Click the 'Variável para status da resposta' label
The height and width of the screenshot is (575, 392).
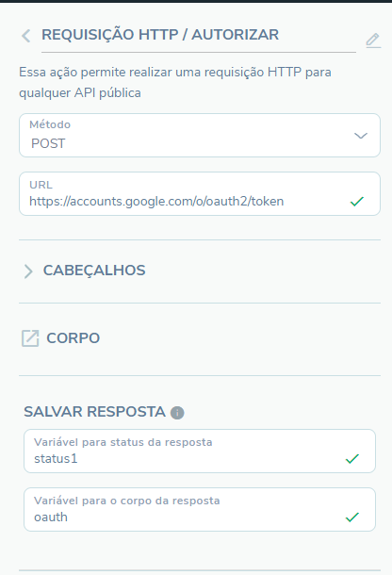123,442
